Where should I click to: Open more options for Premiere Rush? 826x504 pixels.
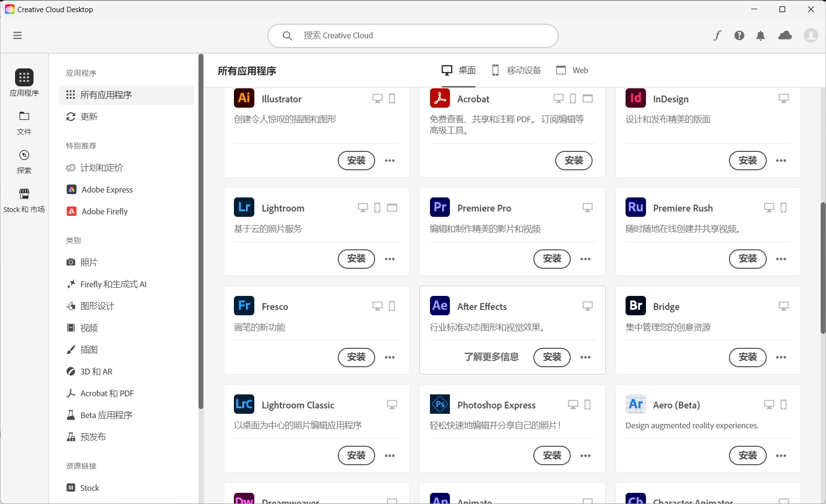[x=781, y=259]
